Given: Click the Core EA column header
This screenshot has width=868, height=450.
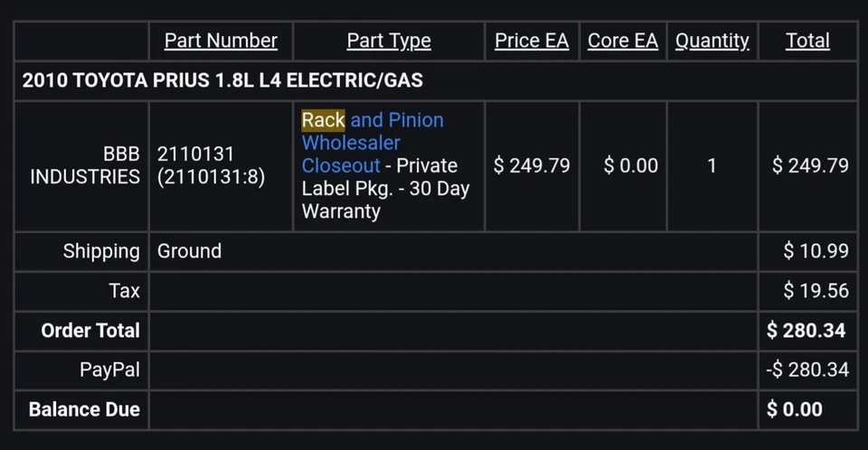Looking at the screenshot, I should coord(623,41).
